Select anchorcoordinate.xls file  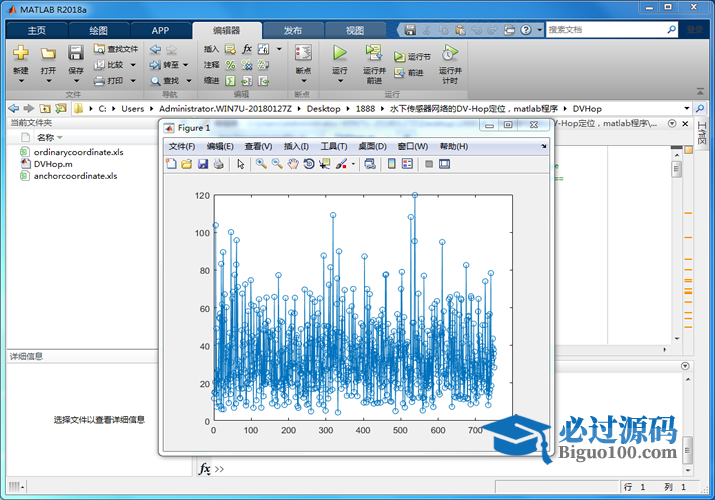(x=75, y=176)
